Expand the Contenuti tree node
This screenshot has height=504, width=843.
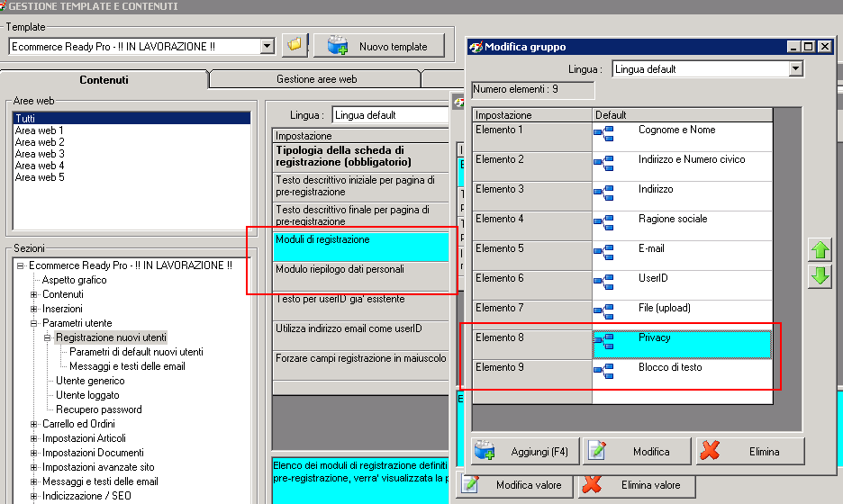tap(34, 294)
